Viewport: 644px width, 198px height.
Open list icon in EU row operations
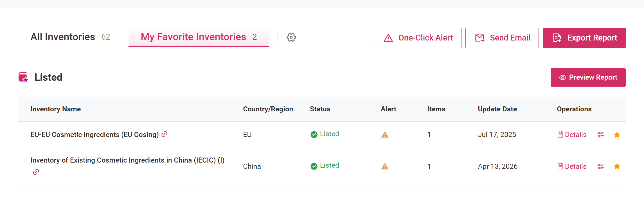coord(601,135)
